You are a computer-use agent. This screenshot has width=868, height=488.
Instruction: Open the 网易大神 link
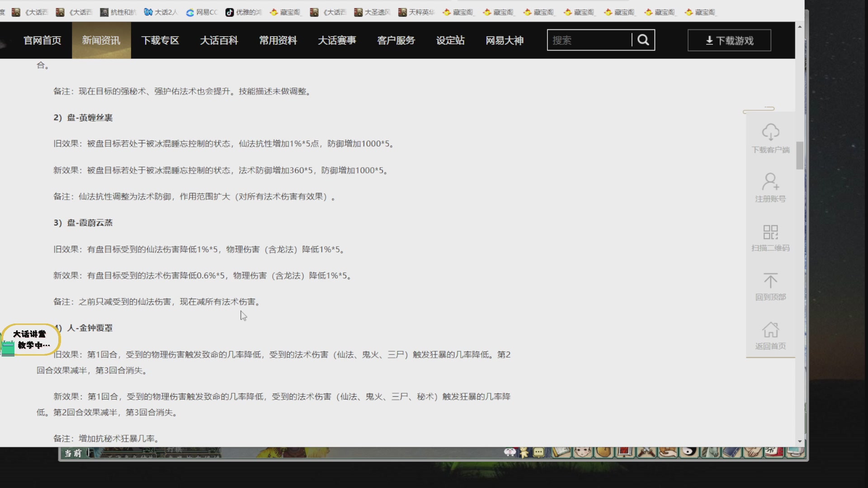click(x=505, y=40)
